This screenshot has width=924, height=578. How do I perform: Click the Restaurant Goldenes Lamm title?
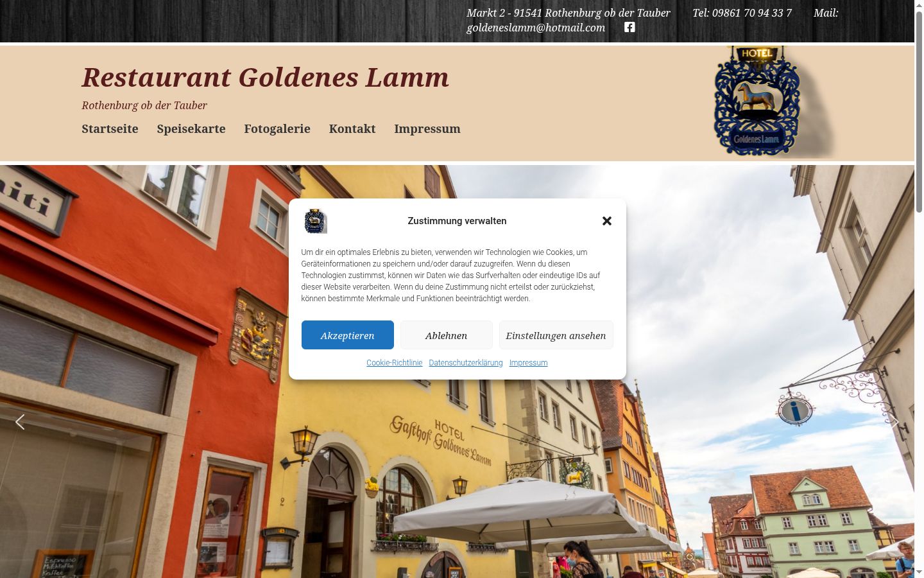tap(266, 78)
